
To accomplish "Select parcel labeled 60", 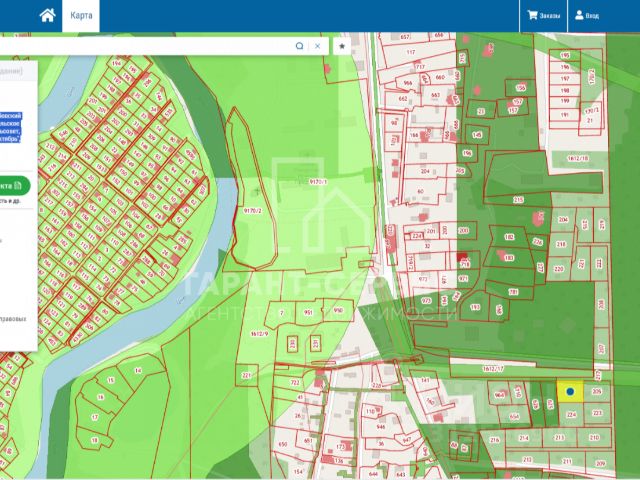I will (420, 191).
